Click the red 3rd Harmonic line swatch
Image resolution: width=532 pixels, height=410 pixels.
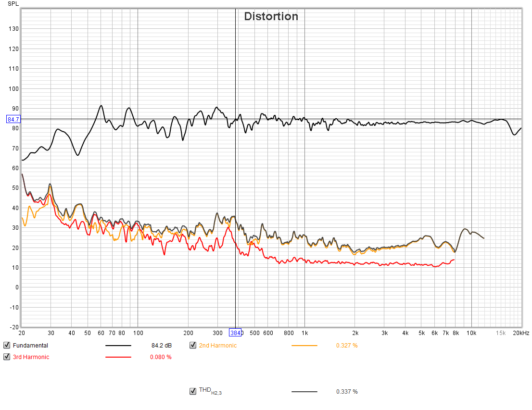pos(118,357)
